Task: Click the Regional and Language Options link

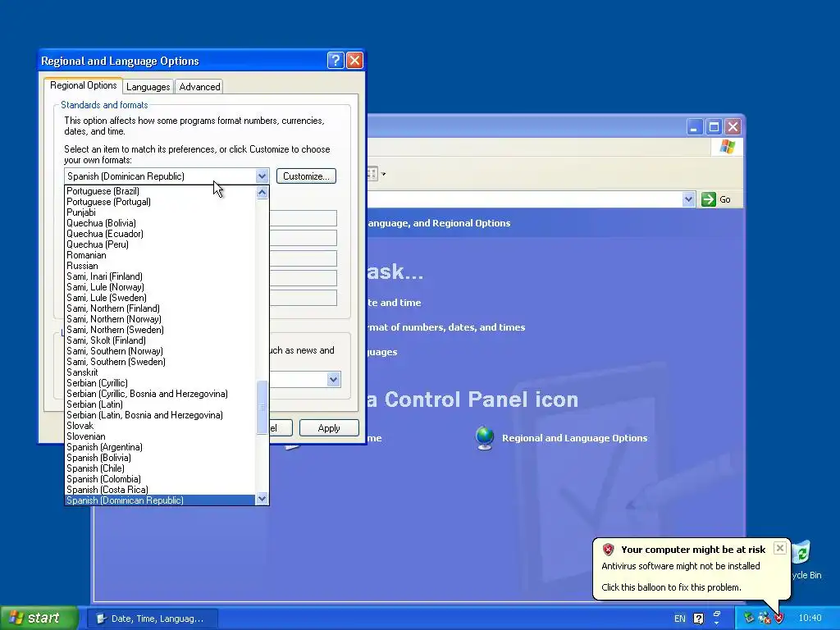Action: pyautogui.click(x=574, y=438)
